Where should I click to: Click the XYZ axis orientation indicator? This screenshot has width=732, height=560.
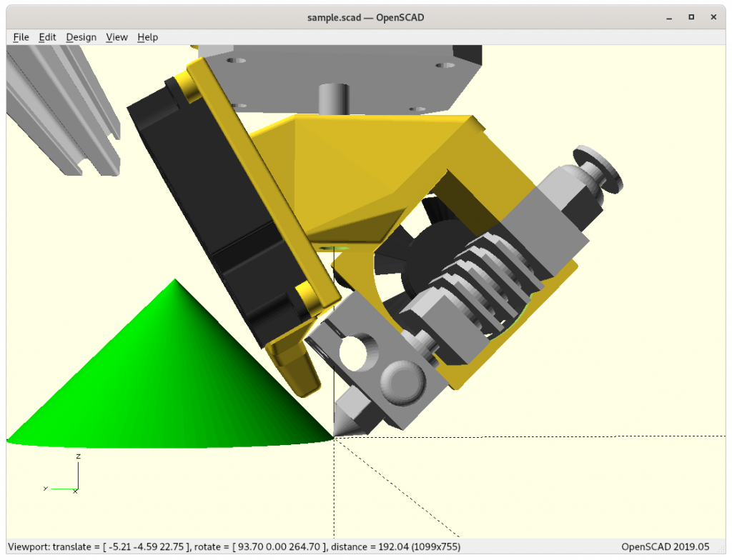(x=62, y=474)
